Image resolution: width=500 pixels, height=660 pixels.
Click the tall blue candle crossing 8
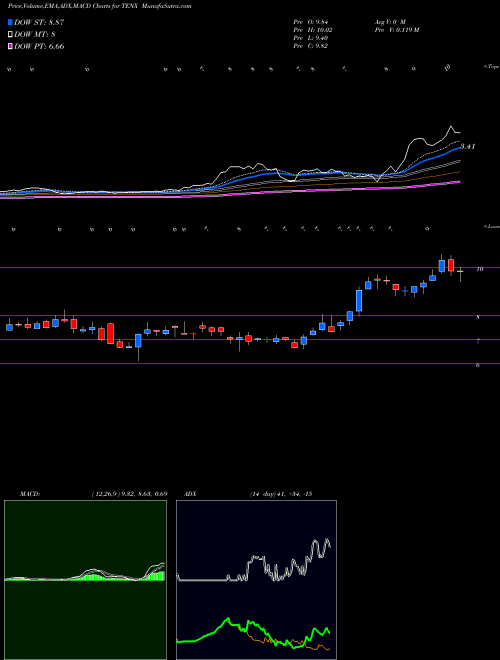tap(359, 301)
